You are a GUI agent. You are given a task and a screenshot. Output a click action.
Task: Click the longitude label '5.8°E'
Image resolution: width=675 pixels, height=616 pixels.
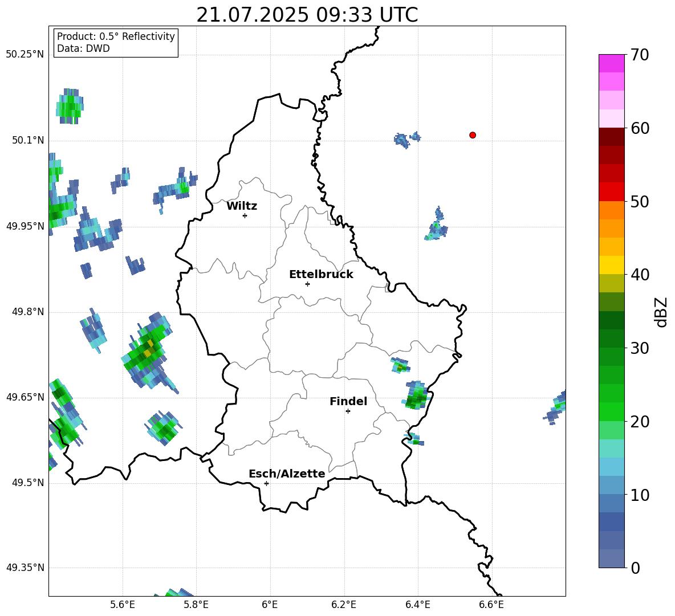[196, 605]
